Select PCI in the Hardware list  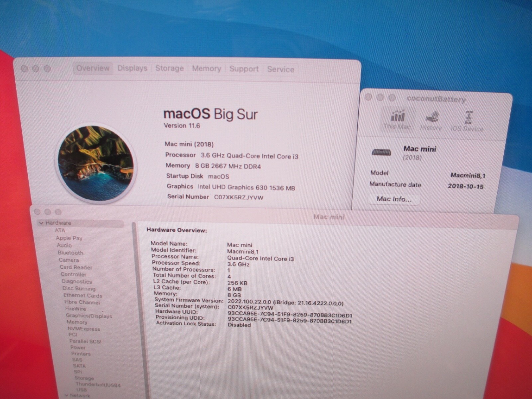point(73,335)
